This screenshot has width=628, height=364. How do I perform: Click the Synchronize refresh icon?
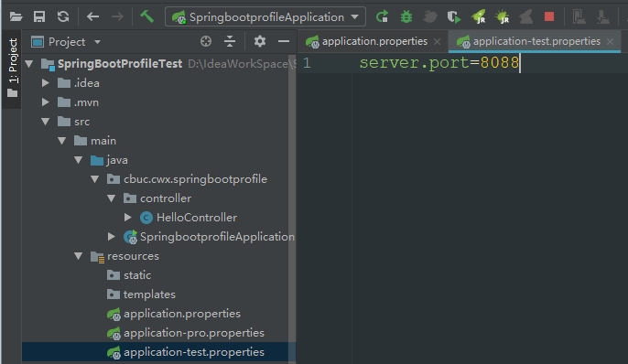pyautogui.click(x=63, y=16)
